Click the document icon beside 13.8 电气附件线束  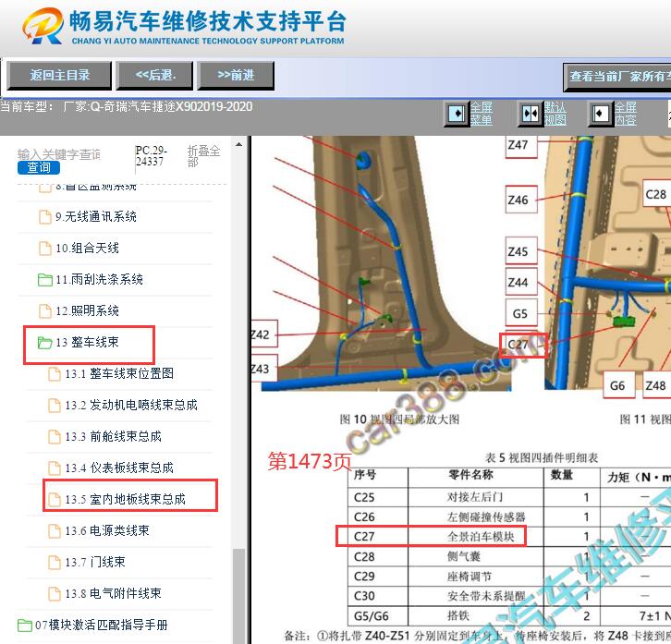[x=55, y=594]
